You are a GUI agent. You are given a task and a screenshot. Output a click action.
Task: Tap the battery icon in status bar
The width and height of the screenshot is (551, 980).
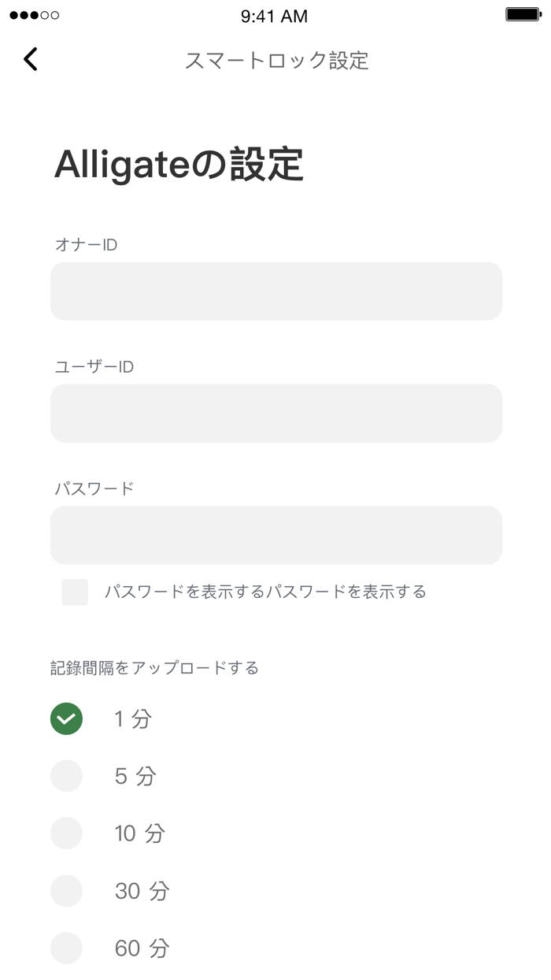click(523, 15)
